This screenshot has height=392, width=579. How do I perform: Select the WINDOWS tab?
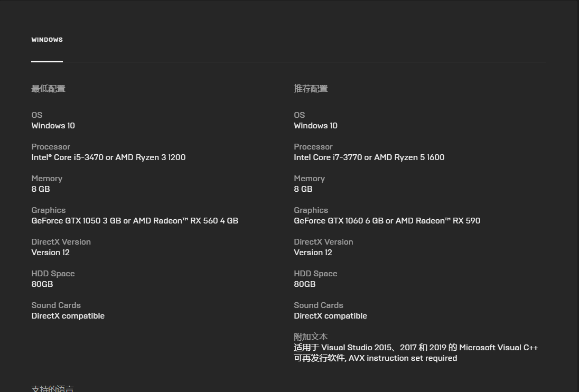[x=47, y=40]
